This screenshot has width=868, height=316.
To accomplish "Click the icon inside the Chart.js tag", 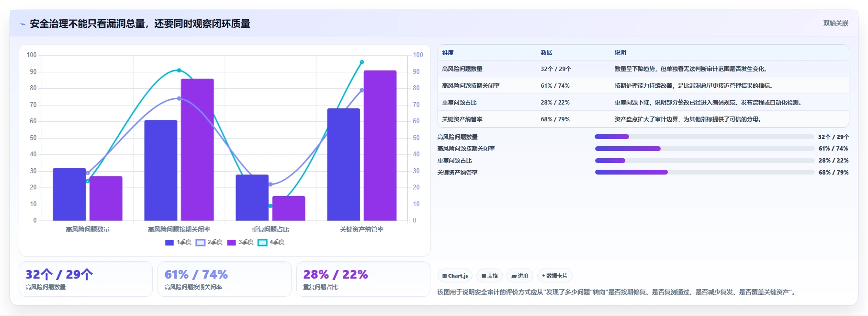I will (444, 276).
